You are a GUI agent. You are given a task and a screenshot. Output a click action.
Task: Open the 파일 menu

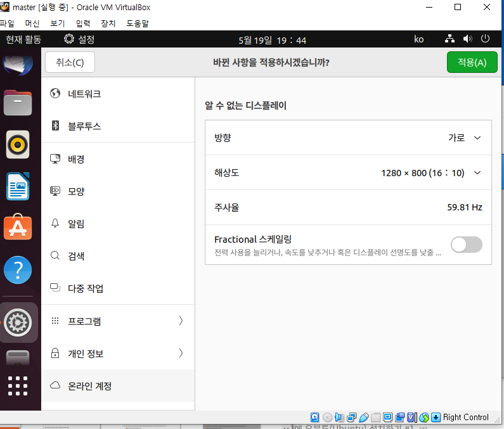[7, 23]
